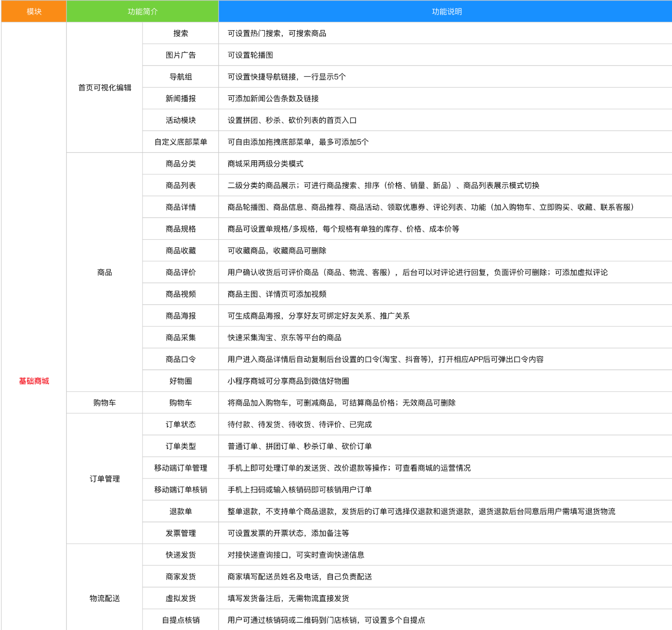672x630 pixels.
Task: Select the 虚拟发货 feature cell
Action: [181, 598]
